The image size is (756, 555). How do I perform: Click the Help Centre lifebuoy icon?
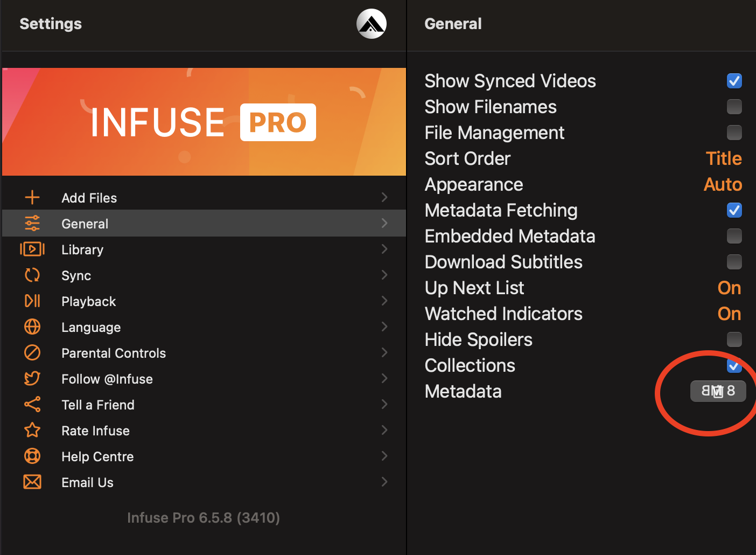32,456
